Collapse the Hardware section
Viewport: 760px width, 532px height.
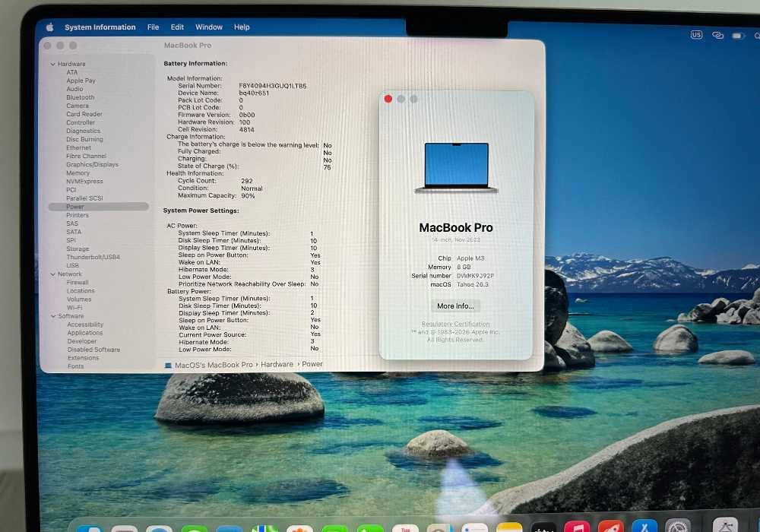coord(52,64)
